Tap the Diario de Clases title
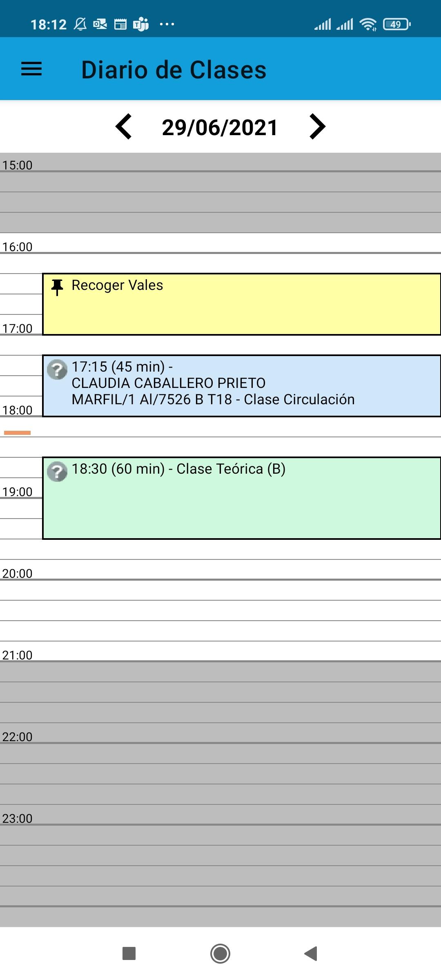This screenshot has width=441, height=980. [x=174, y=69]
